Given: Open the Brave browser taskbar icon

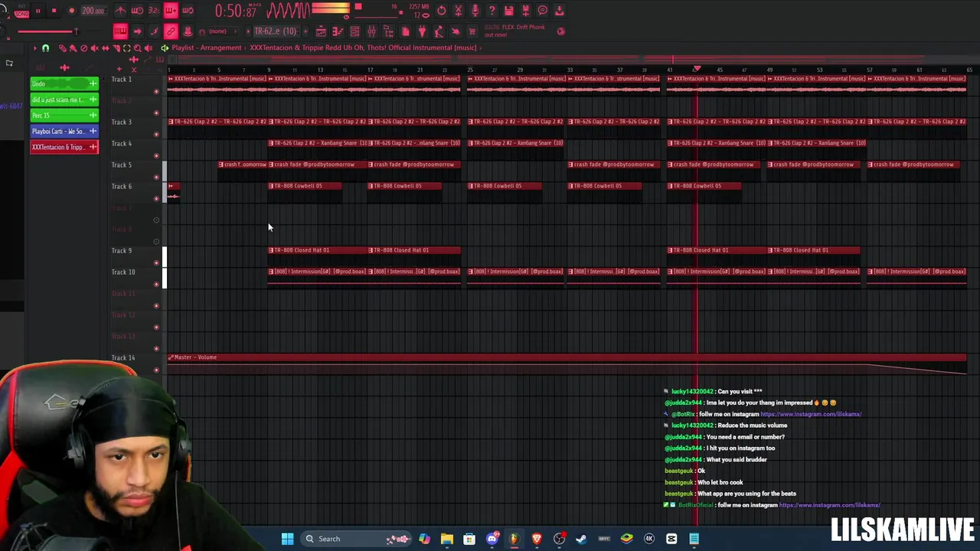Looking at the screenshot, I should click(537, 539).
